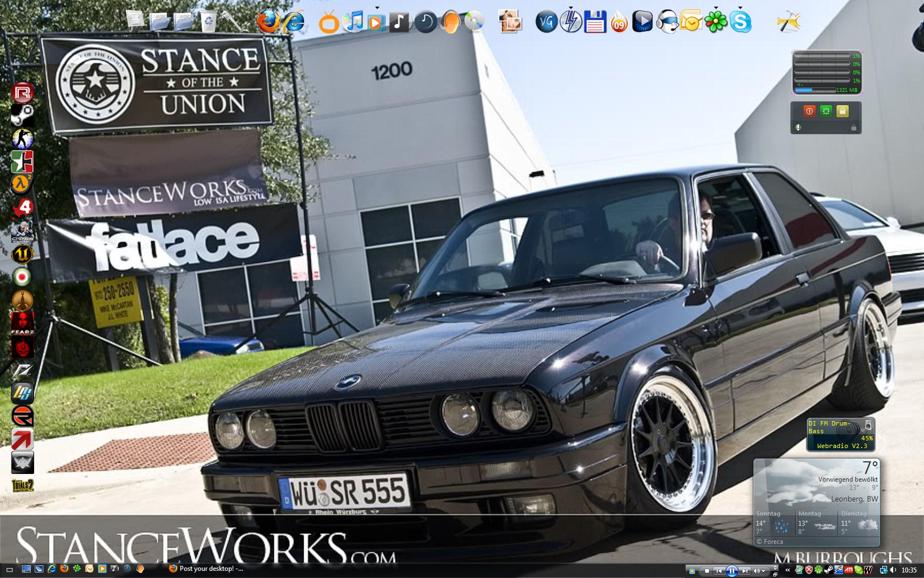Select Dienstag forecast in the weather gadget
Screen dimensions: 924x578
pos(859,522)
